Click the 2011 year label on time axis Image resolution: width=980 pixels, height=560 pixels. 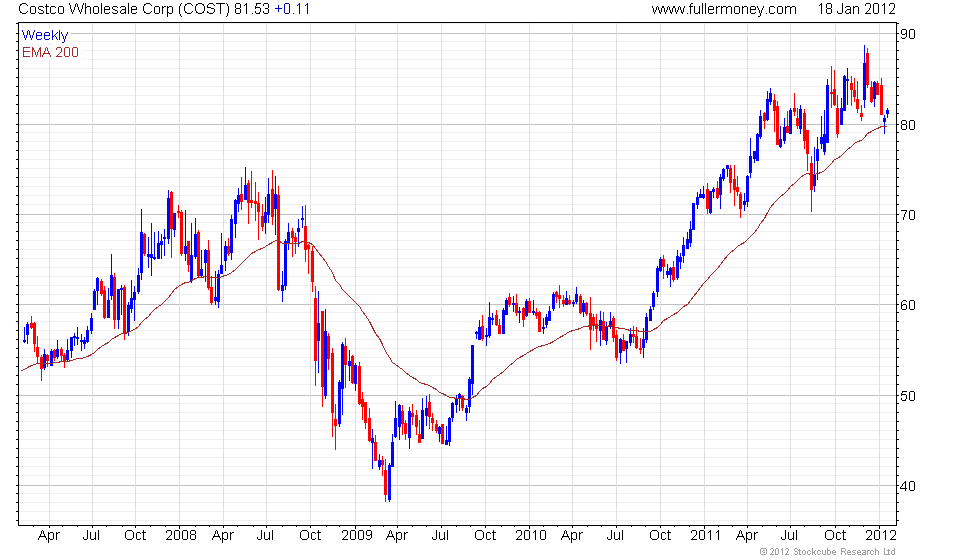[x=706, y=535]
